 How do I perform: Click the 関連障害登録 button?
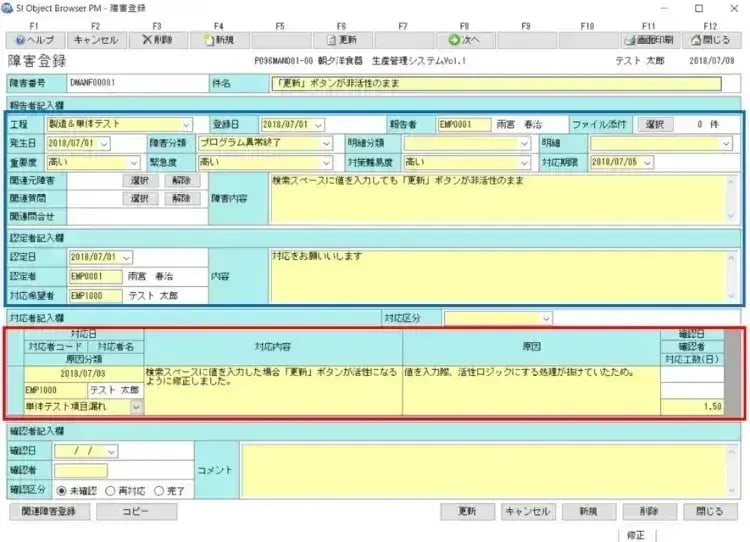49,511
